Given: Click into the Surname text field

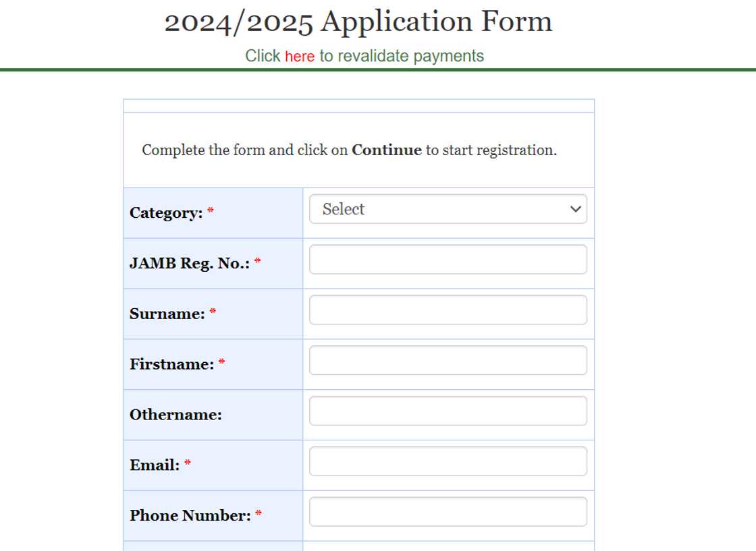Looking at the screenshot, I should tap(448, 310).
